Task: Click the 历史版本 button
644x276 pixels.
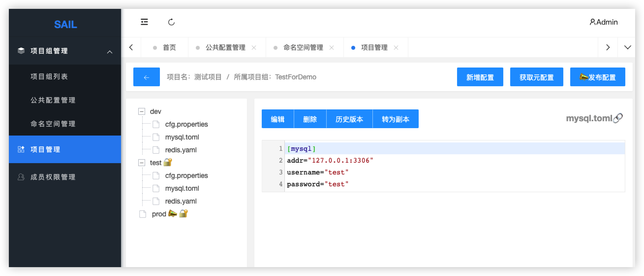Action: click(350, 119)
